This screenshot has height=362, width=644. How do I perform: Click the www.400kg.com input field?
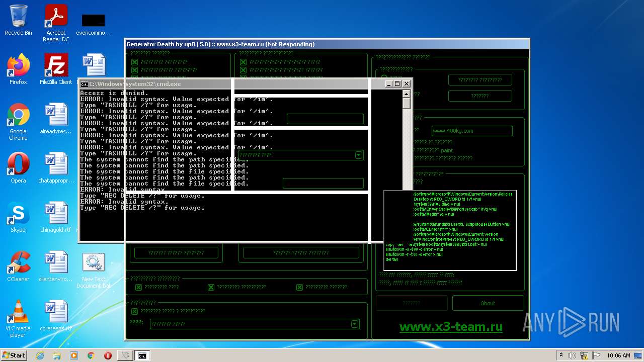[x=472, y=131]
